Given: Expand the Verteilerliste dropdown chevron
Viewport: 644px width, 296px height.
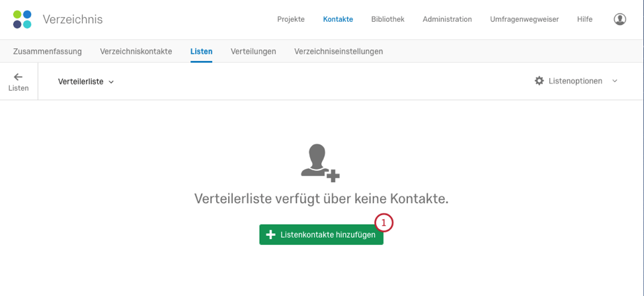Looking at the screenshot, I should (x=111, y=82).
